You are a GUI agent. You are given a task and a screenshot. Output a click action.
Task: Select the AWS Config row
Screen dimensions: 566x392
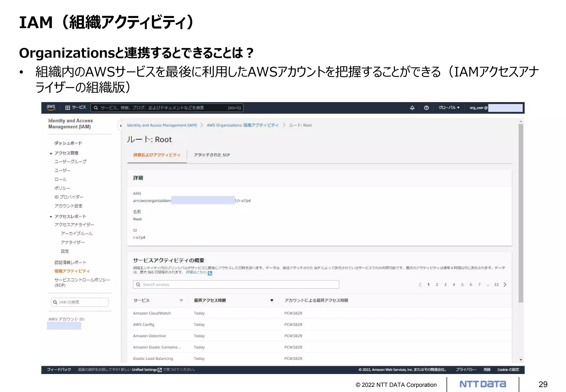(319, 325)
